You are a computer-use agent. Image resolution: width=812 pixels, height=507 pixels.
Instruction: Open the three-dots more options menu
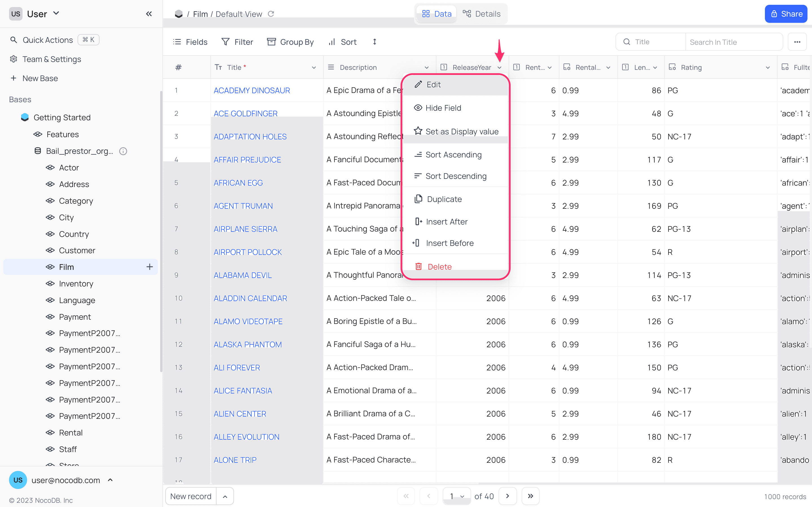coord(797,42)
